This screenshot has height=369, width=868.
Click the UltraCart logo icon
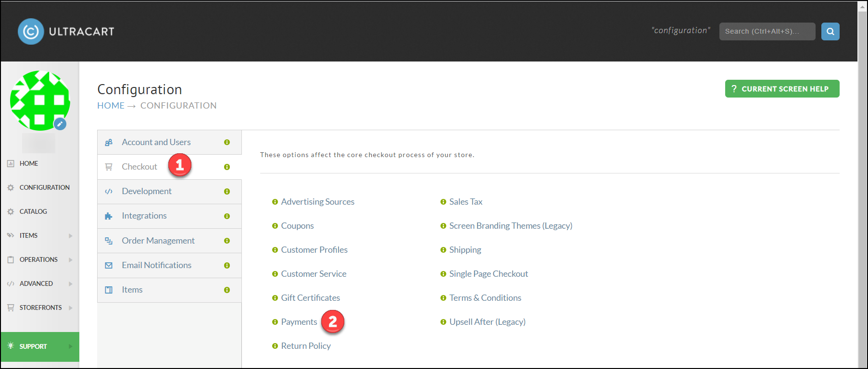click(31, 32)
